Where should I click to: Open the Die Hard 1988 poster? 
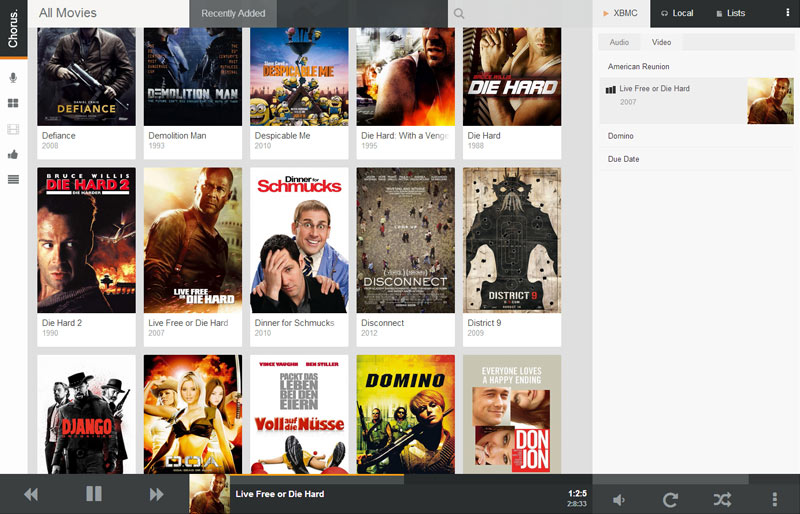point(512,77)
